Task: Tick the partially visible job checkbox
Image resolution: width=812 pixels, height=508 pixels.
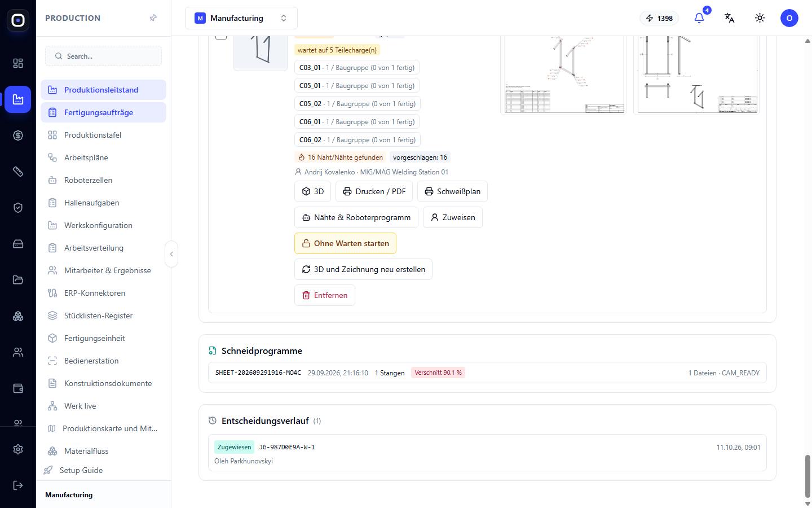Action: click(x=221, y=37)
